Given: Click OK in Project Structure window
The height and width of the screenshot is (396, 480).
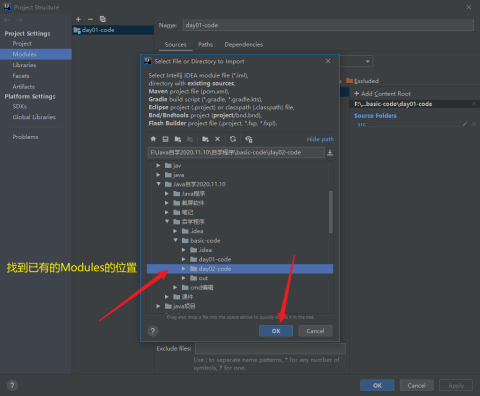Looking at the screenshot, I should [x=377, y=385].
